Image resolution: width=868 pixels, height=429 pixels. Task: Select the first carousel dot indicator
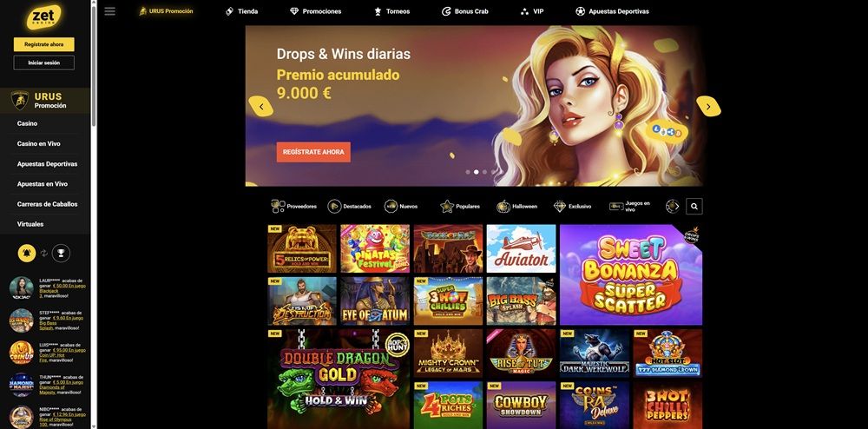468,172
